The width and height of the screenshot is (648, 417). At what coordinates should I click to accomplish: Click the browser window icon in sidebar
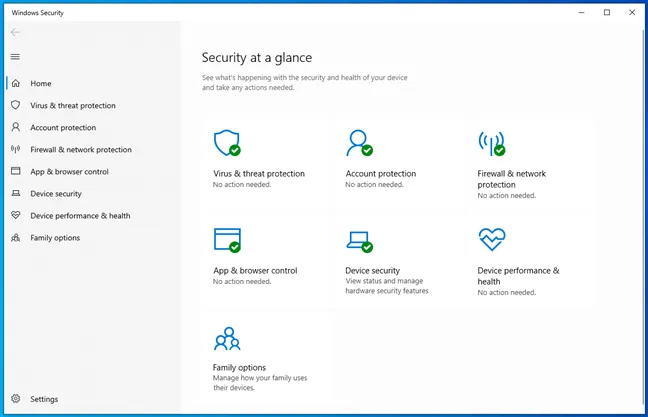coord(16,171)
